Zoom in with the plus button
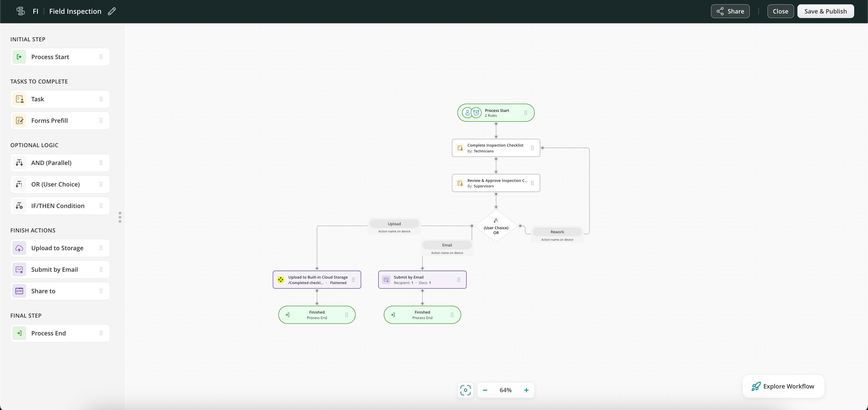868x410 pixels. click(526, 390)
